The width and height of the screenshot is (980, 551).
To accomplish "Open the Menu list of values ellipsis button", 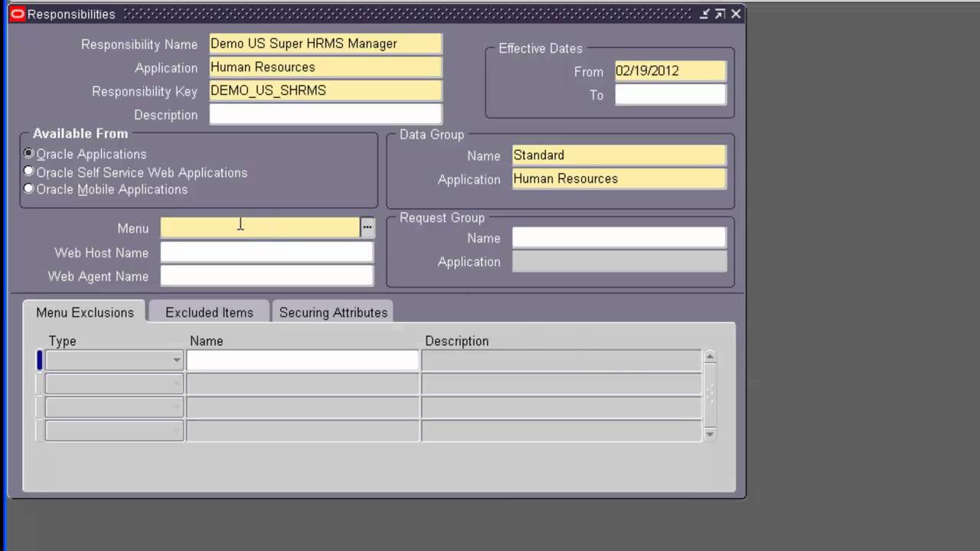I will pos(367,227).
